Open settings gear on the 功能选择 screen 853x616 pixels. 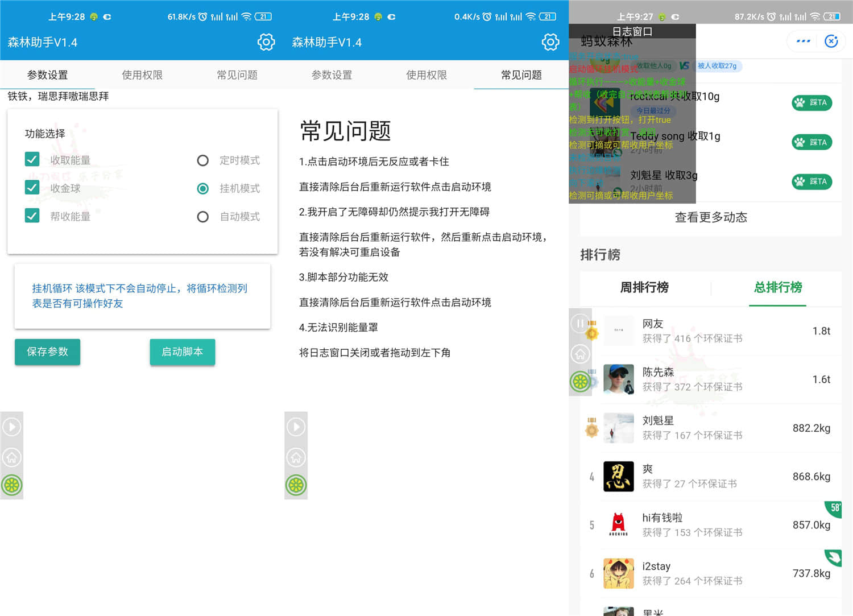(266, 42)
